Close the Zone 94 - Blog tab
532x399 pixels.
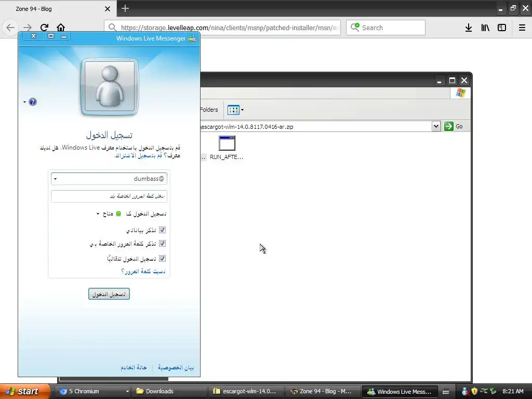click(x=107, y=9)
